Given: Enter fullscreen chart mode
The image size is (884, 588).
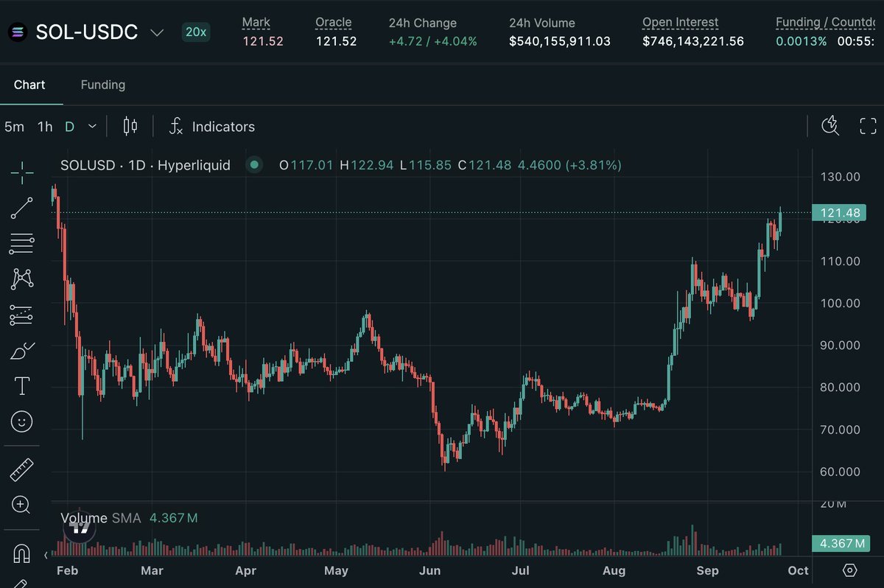Looking at the screenshot, I should 869,126.
